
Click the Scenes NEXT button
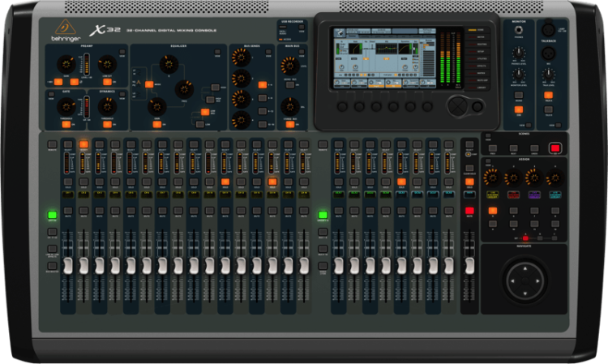513,148
